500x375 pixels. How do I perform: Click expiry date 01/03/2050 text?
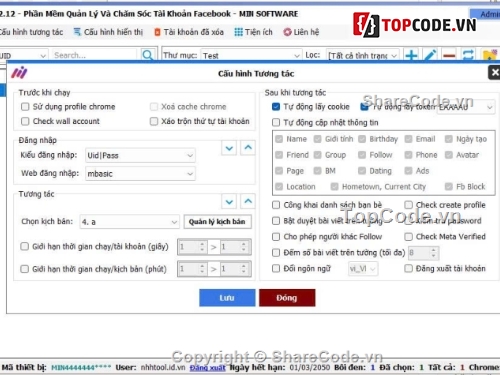[x=310, y=367]
